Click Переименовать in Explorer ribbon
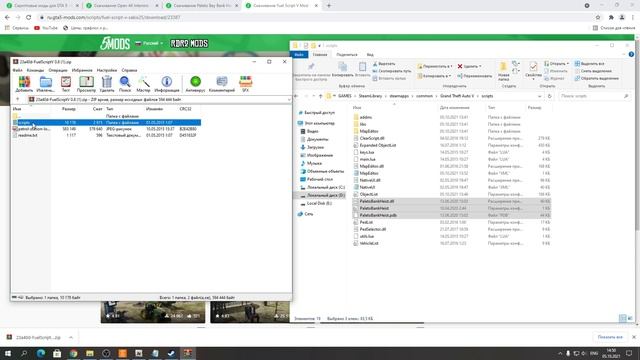This screenshot has width=640, height=360. pos(475,76)
